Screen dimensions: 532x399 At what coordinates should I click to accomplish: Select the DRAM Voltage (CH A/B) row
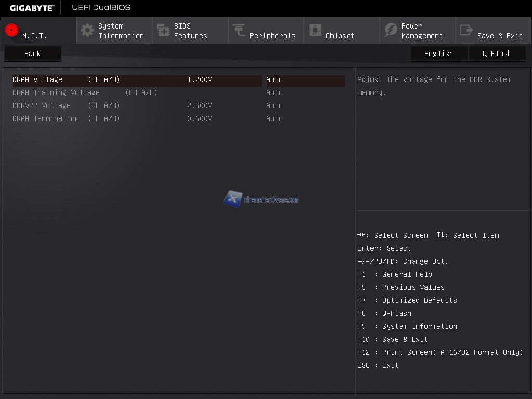point(66,80)
